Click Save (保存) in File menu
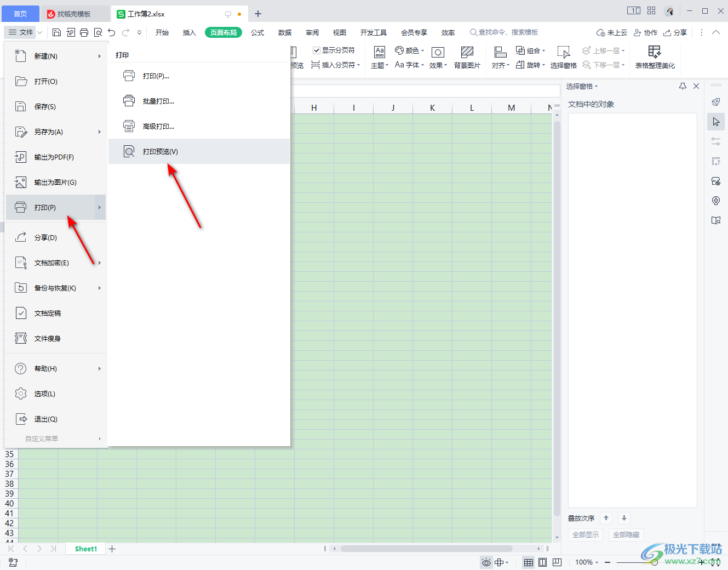 tap(55, 106)
